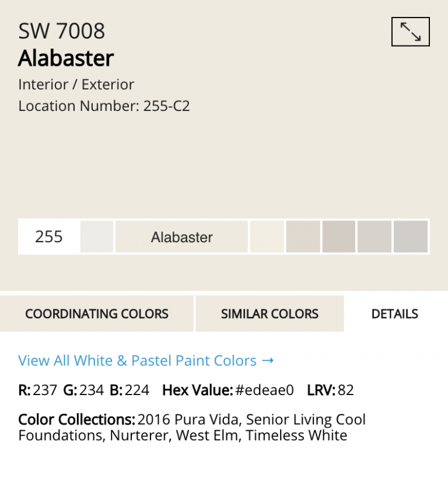Open View All White & Pastel Paint Colors
This screenshot has height=489, width=448.
coord(137,361)
